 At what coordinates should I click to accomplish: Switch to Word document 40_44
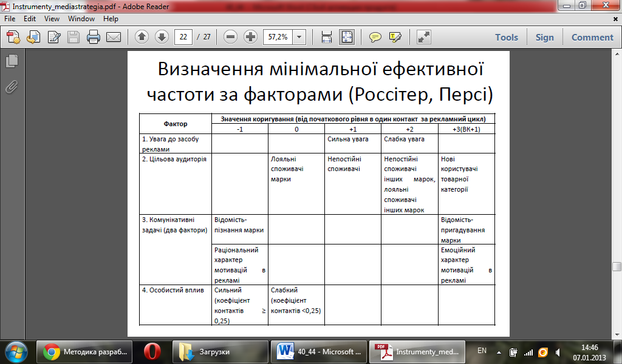point(318,351)
